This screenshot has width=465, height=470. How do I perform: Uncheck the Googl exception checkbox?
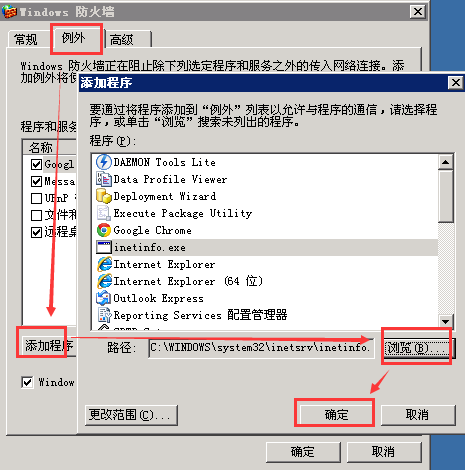(x=36, y=164)
